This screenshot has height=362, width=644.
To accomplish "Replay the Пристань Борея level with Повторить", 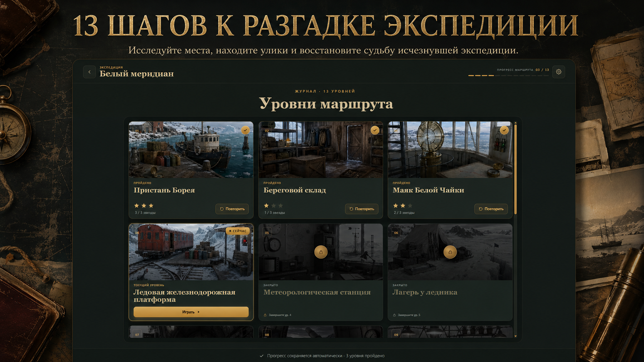I will [232, 209].
